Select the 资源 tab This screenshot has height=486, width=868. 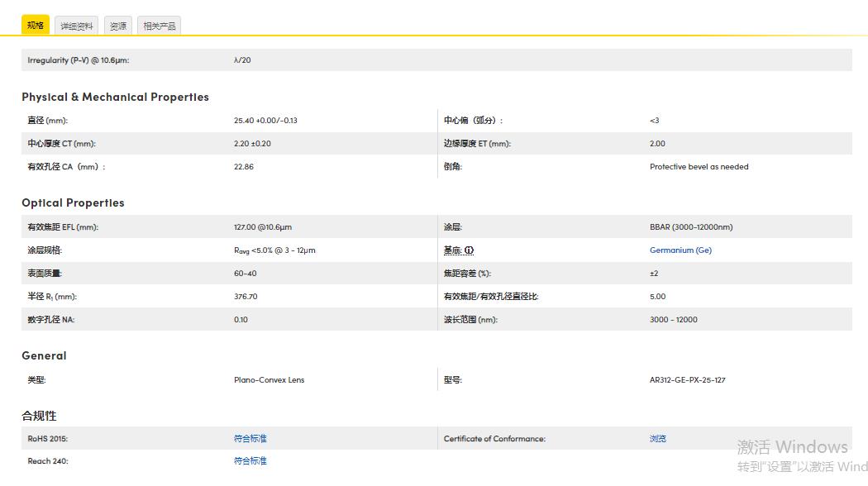pyautogui.click(x=118, y=26)
